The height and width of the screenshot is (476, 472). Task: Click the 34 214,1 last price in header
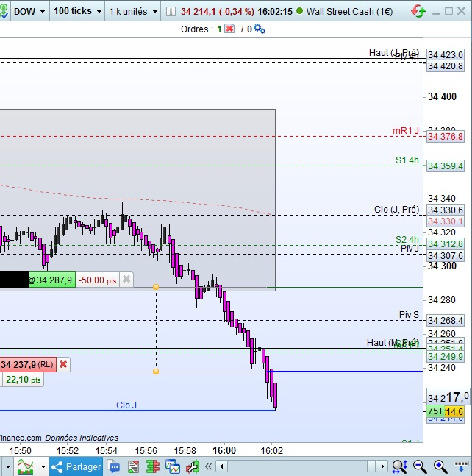pyautogui.click(x=198, y=12)
